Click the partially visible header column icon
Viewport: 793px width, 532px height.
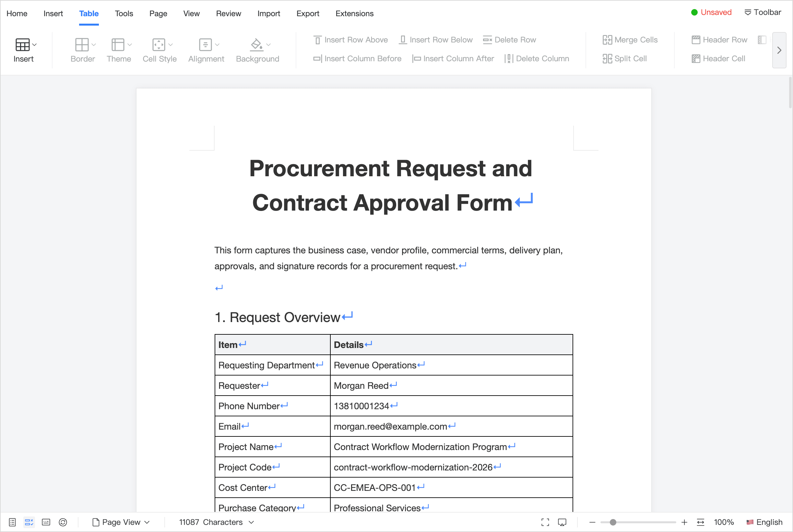762,40
